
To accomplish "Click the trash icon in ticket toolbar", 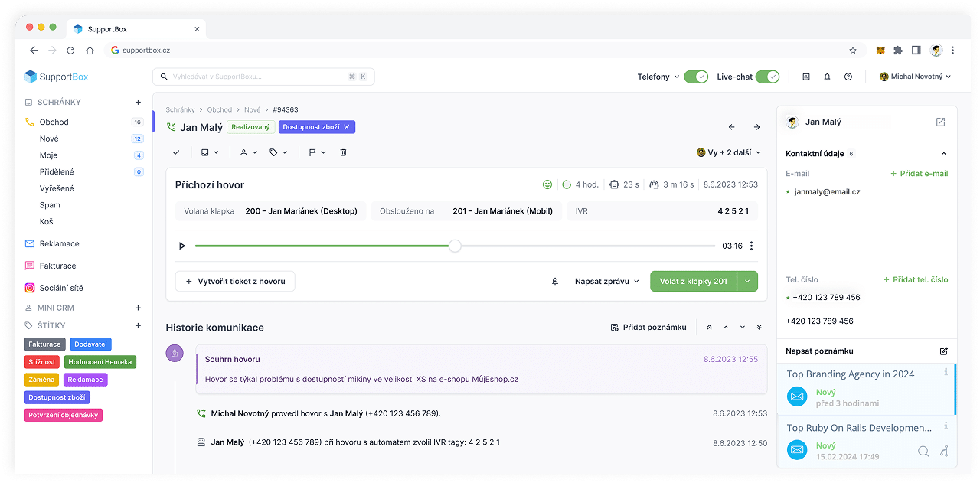I will 343,152.
